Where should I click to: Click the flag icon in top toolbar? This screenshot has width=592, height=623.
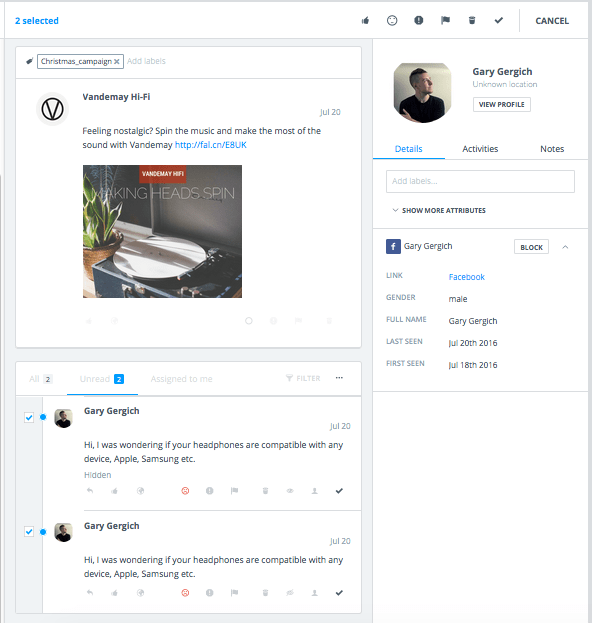(445, 20)
